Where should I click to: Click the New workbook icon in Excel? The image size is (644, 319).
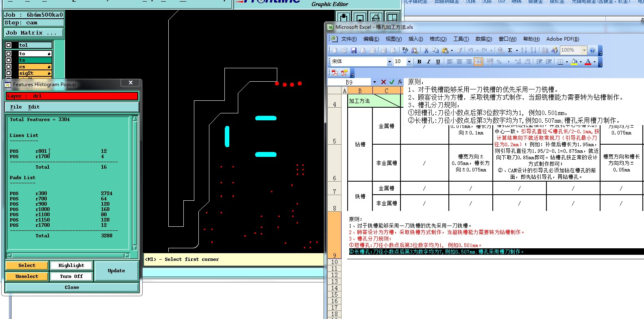click(x=335, y=50)
